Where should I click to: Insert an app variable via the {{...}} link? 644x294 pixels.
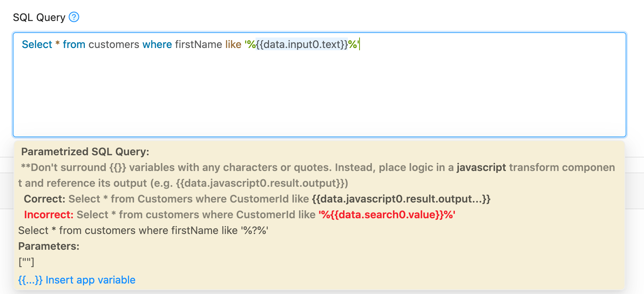[77, 280]
